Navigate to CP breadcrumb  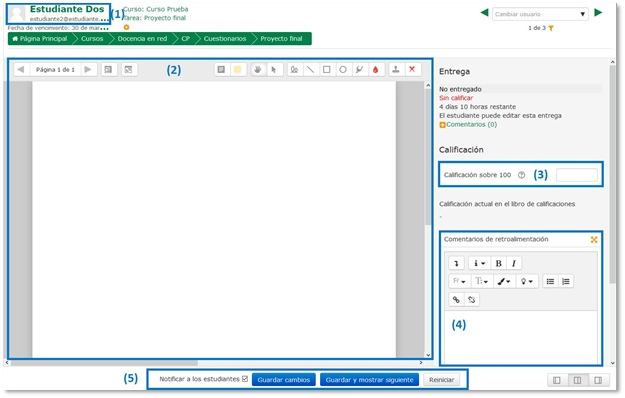(x=186, y=39)
